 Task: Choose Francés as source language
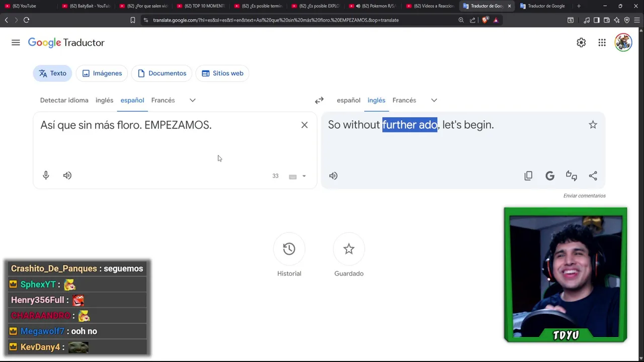[163, 101]
